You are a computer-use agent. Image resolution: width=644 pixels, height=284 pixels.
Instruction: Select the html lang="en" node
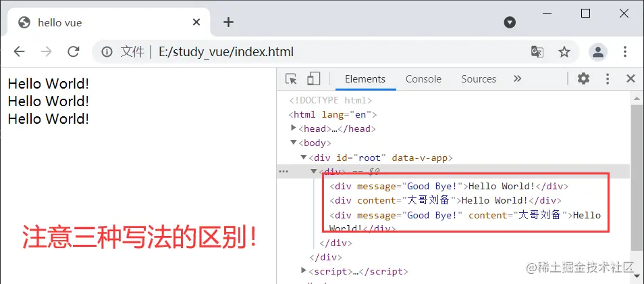click(333, 114)
